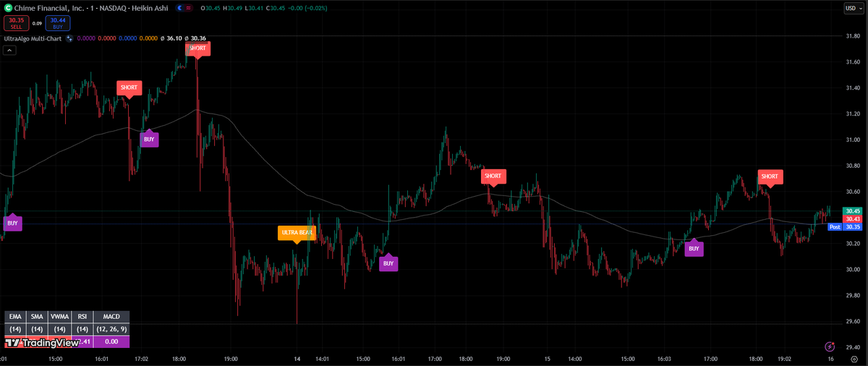Viewport: 868px width, 366px height.
Task: Click the red 30.43 price tag
Action: pyautogui.click(x=851, y=218)
